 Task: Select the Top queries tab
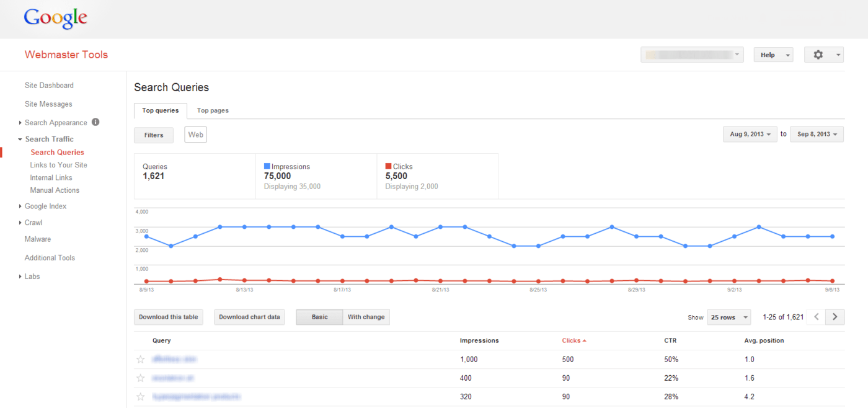pyautogui.click(x=161, y=110)
